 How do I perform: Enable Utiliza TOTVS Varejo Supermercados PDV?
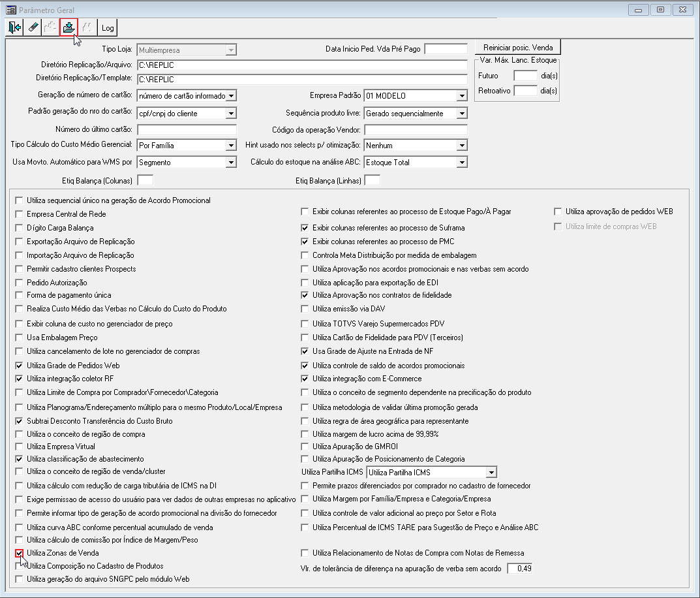coord(305,324)
